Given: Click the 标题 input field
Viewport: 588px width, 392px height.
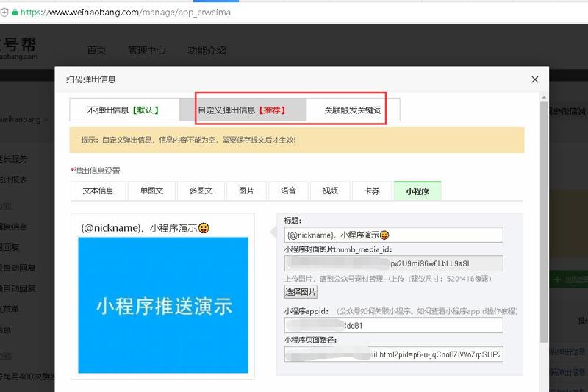Looking at the screenshot, I should tap(393, 235).
